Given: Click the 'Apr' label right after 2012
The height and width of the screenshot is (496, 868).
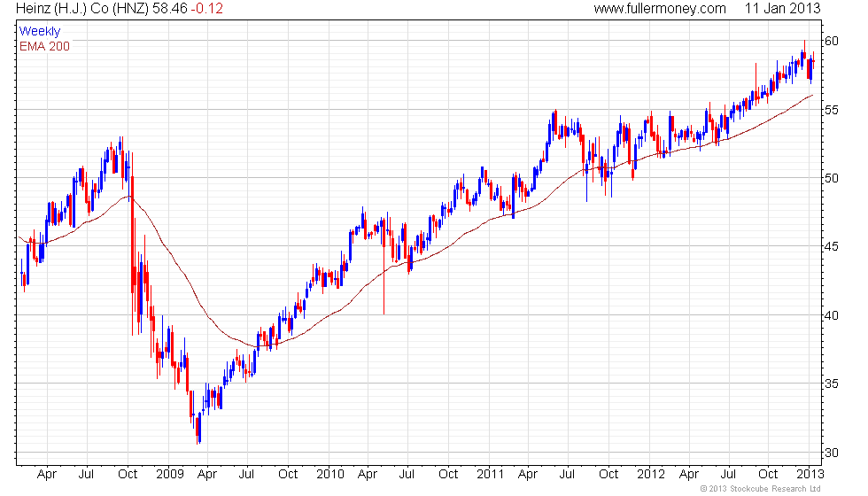Looking at the screenshot, I should coord(689,475).
